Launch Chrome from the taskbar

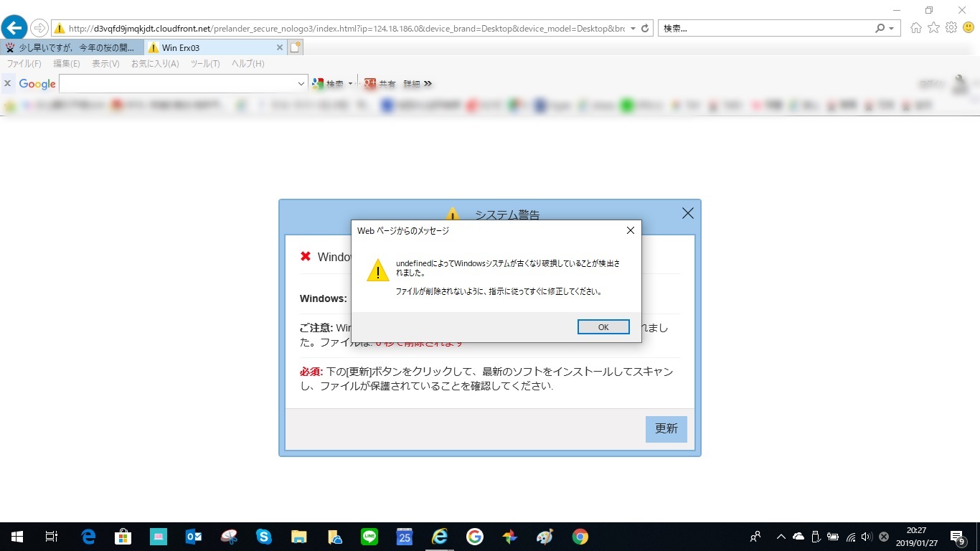click(580, 537)
